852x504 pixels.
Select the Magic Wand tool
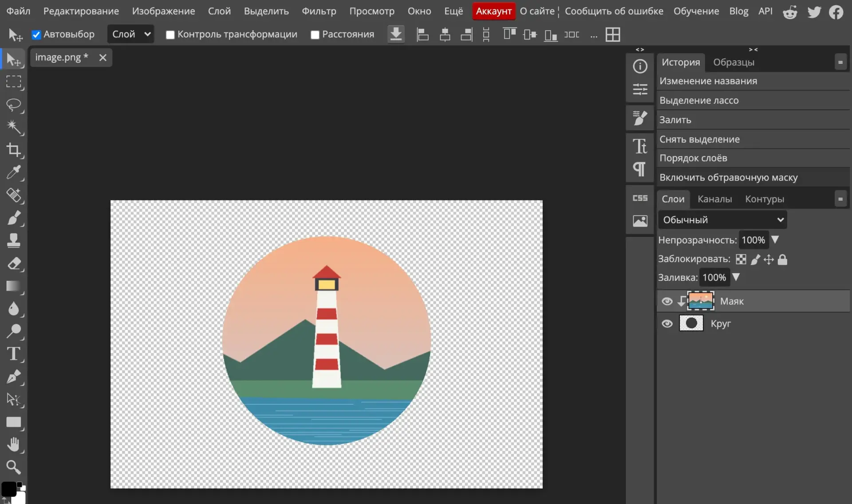coord(13,127)
